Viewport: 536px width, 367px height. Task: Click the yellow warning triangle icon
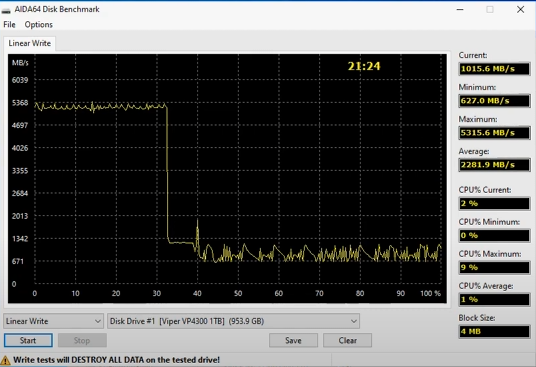tap(5, 360)
